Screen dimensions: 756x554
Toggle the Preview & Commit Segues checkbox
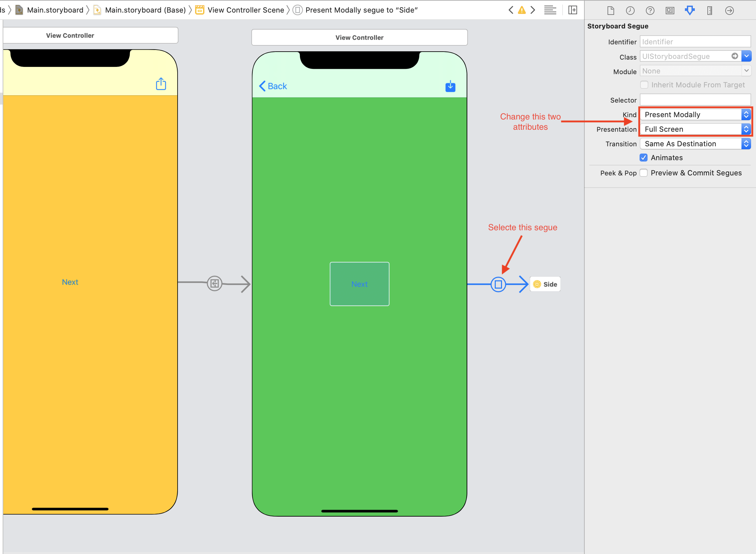tap(645, 172)
